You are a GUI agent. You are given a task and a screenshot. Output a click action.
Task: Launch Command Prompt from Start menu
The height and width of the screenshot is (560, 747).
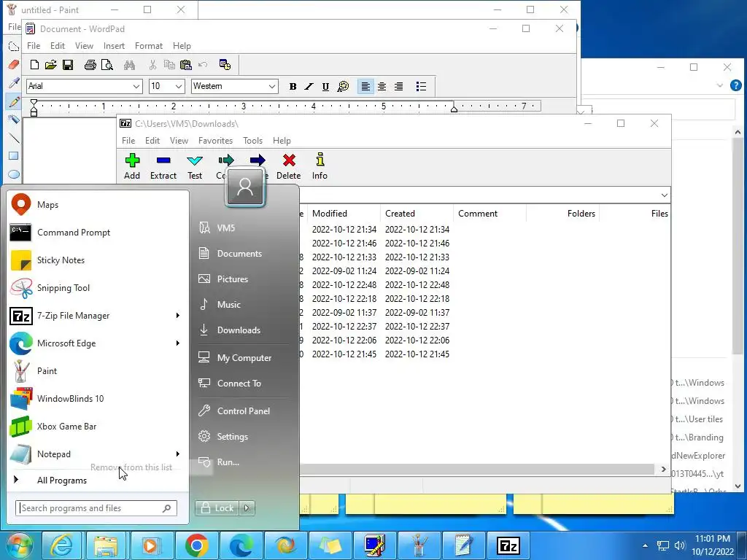point(98,233)
